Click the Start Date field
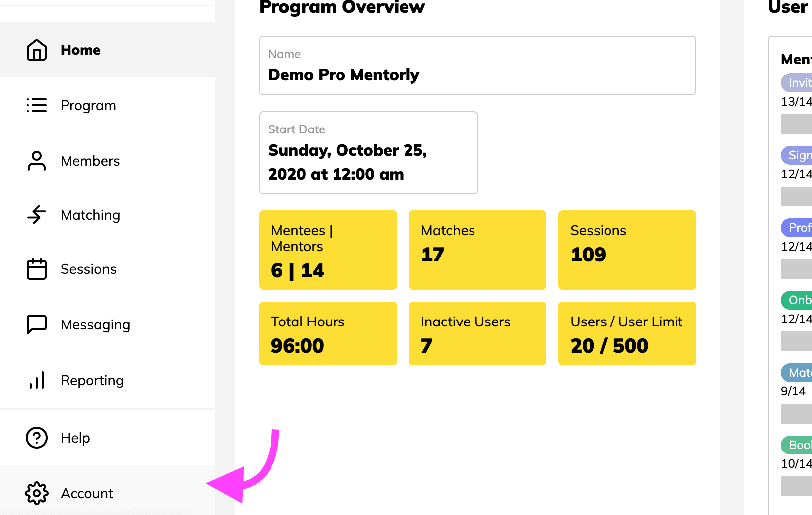 pos(368,153)
